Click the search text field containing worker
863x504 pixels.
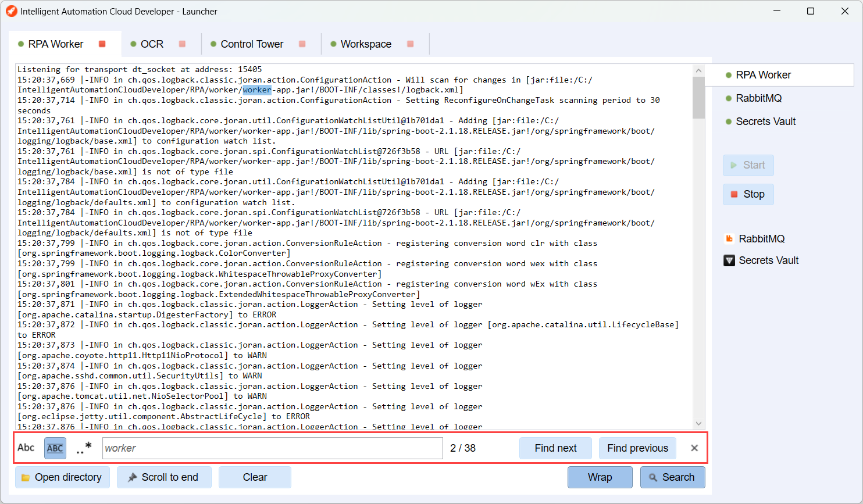(x=273, y=448)
